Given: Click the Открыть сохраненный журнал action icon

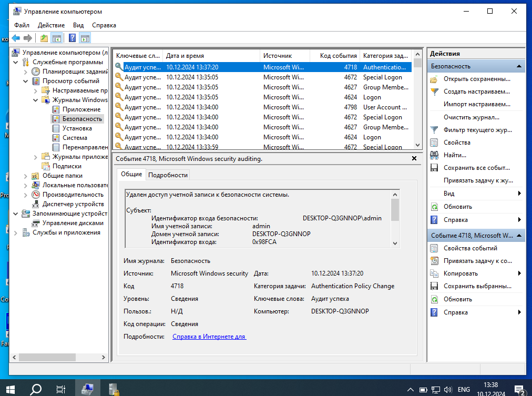Looking at the screenshot, I should click(434, 79).
